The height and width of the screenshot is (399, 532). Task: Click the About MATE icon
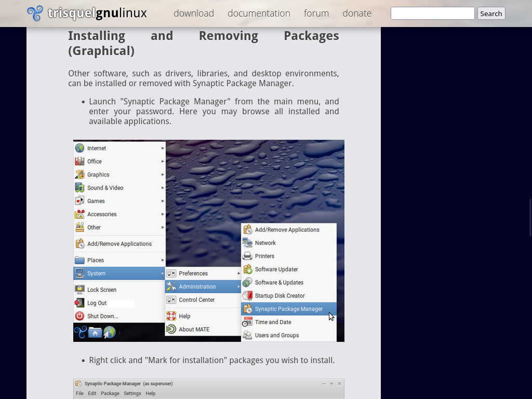(x=171, y=329)
